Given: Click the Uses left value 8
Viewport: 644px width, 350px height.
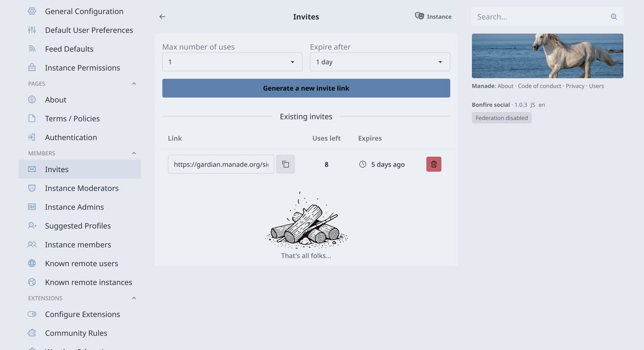Looking at the screenshot, I should tap(326, 165).
